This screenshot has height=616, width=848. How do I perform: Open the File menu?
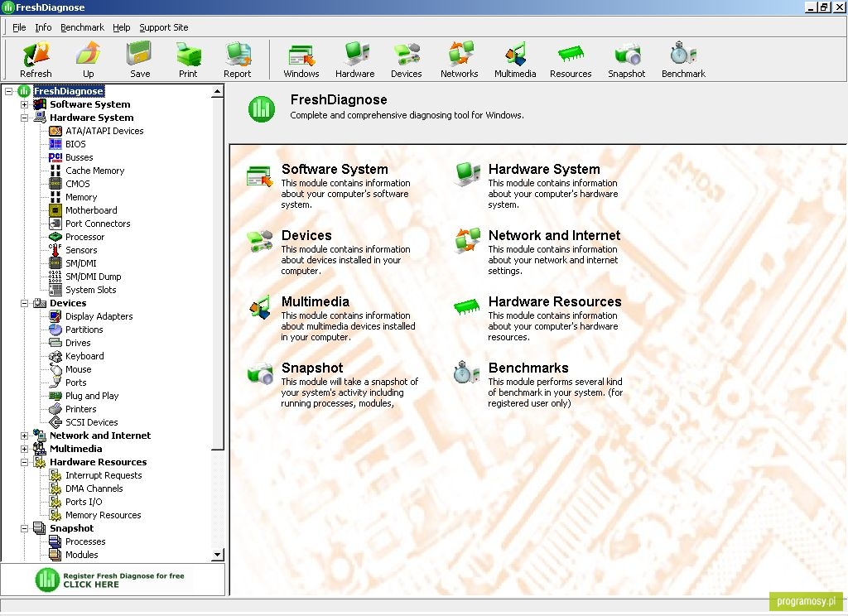19,27
